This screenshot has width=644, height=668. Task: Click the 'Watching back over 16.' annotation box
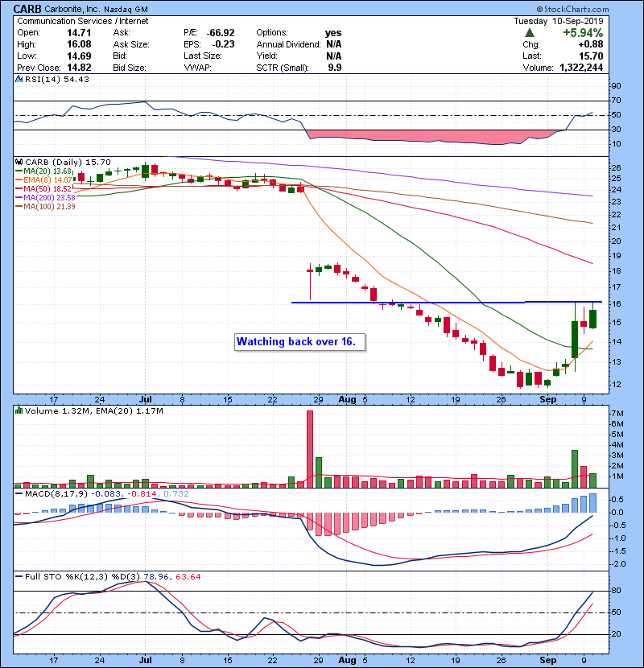point(299,342)
